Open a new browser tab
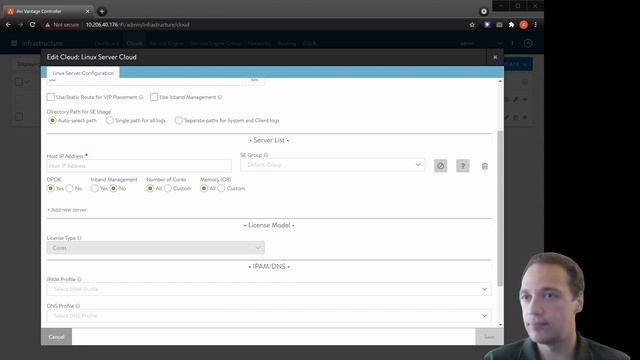 pos(102,11)
